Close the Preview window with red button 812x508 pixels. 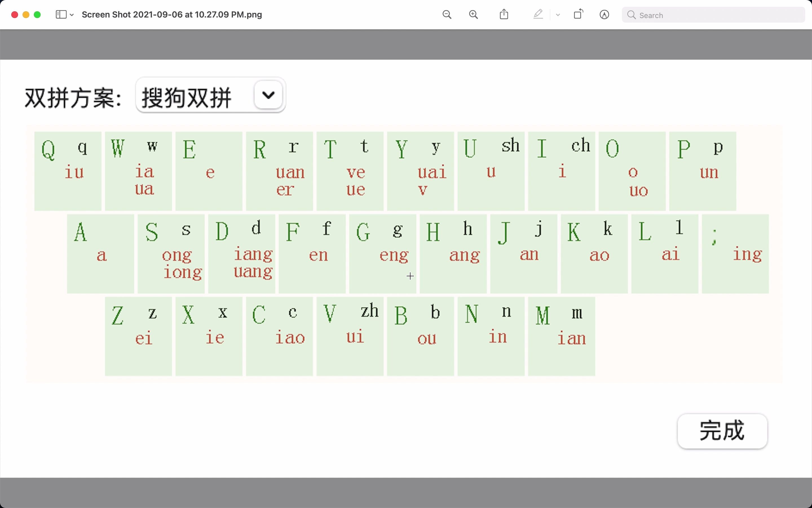coord(14,15)
